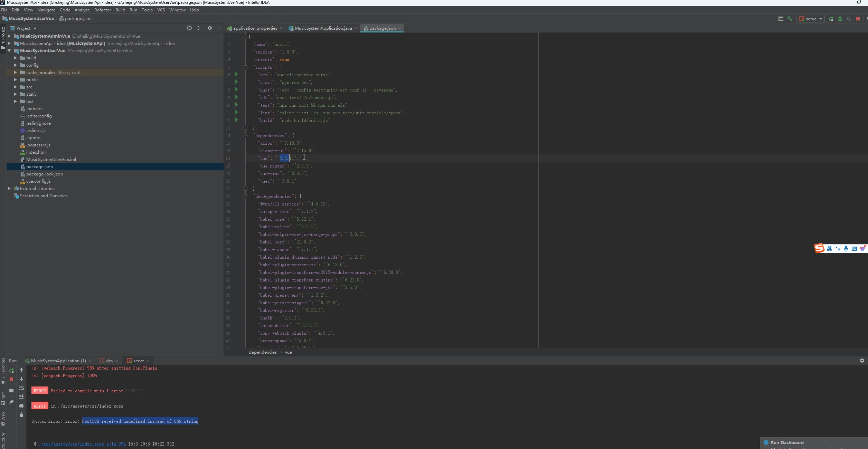The width and height of the screenshot is (868, 449).
Task: Expand the node_modules folder
Action: [15, 73]
